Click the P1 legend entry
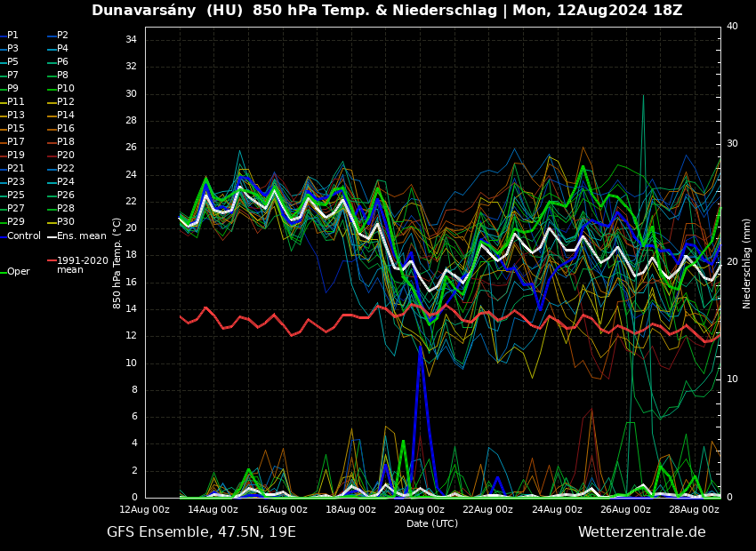 coord(12,36)
